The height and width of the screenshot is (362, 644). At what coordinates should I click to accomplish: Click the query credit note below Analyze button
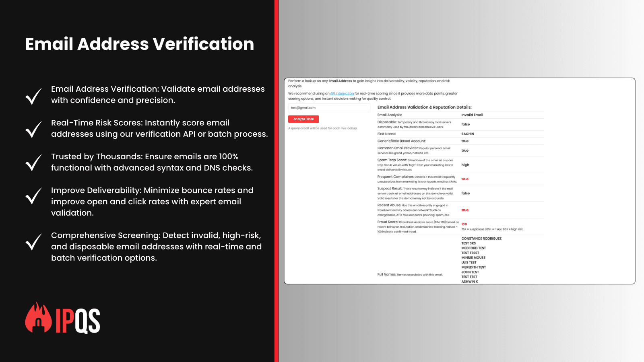(x=323, y=128)
